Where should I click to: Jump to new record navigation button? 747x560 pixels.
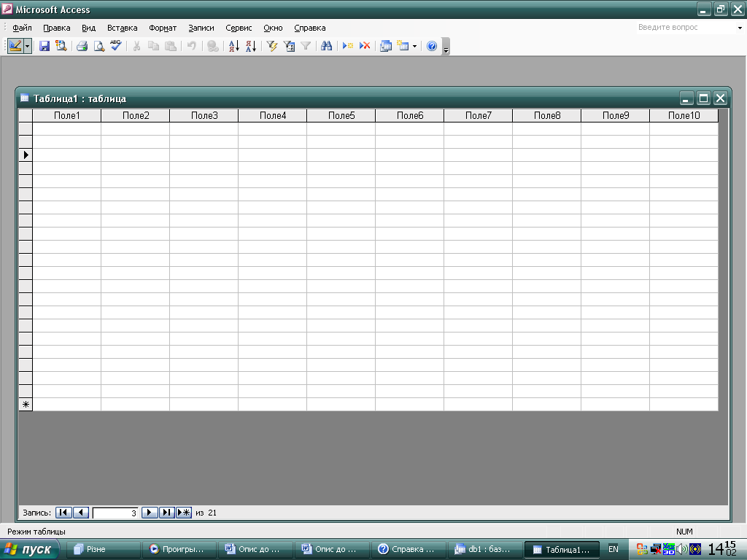[184, 513]
